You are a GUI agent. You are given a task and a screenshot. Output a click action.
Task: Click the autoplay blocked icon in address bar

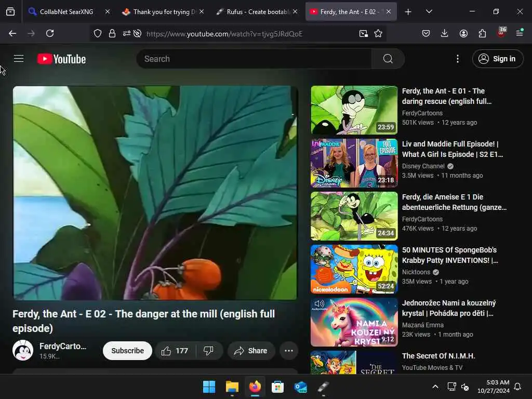[x=137, y=33]
